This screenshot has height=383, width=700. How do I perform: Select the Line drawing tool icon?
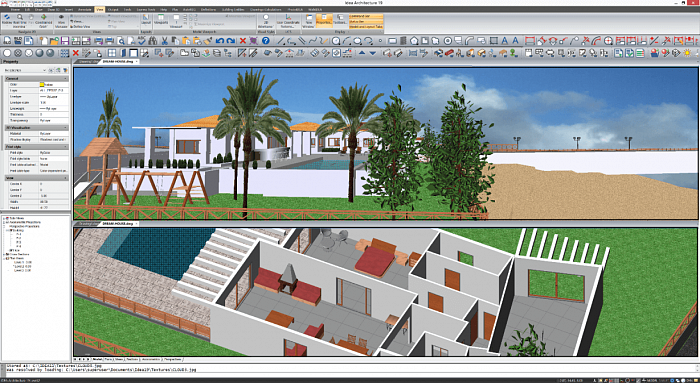click(x=281, y=41)
